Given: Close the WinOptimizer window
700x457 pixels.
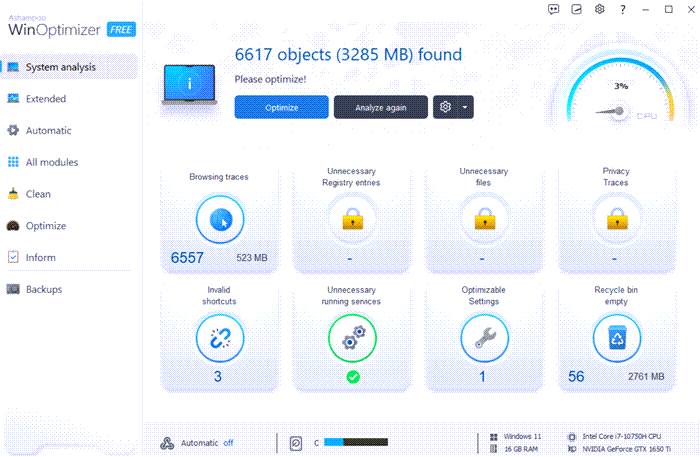Looking at the screenshot, I should click(x=691, y=9).
